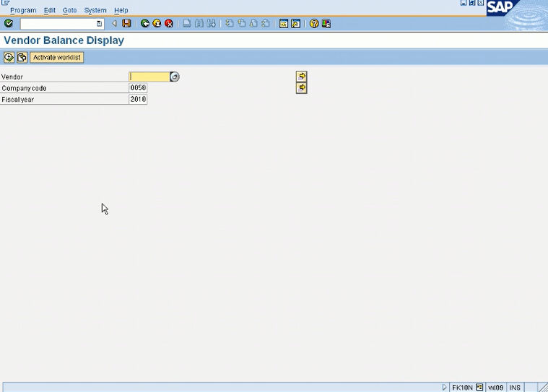Click the Print icon in the toolbar

(187, 23)
